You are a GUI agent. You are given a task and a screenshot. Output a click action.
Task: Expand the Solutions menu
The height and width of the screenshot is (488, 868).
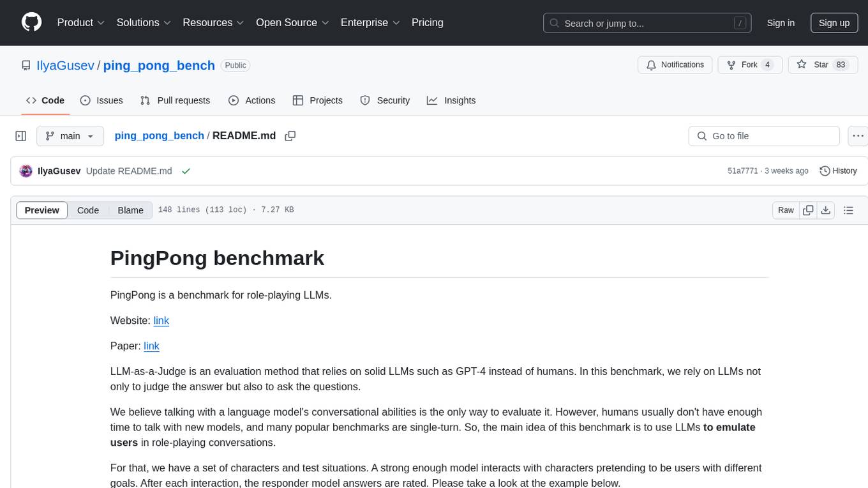coord(144,22)
